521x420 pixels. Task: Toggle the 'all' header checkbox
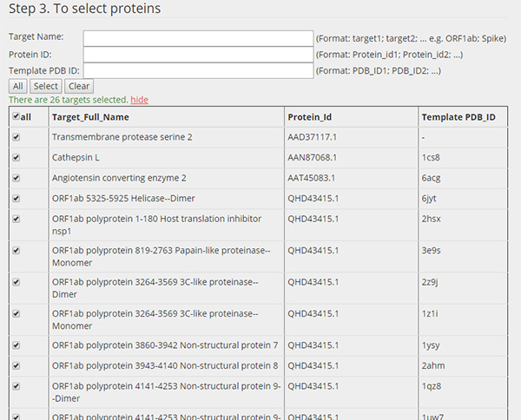click(x=16, y=116)
